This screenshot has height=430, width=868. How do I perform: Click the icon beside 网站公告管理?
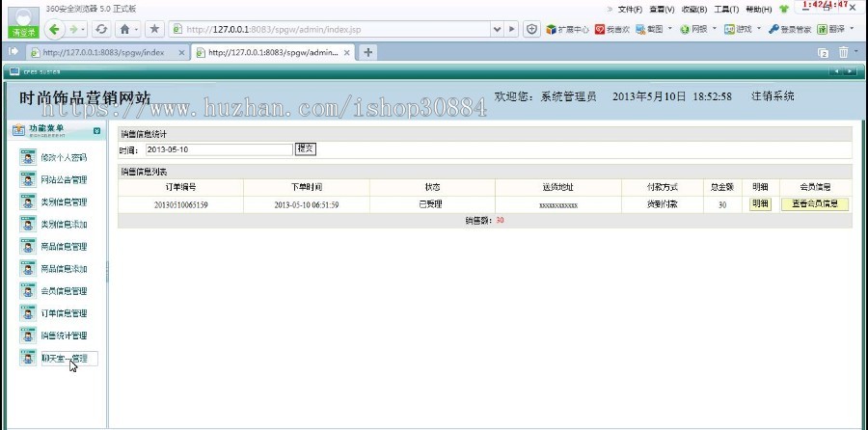coord(28,179)
